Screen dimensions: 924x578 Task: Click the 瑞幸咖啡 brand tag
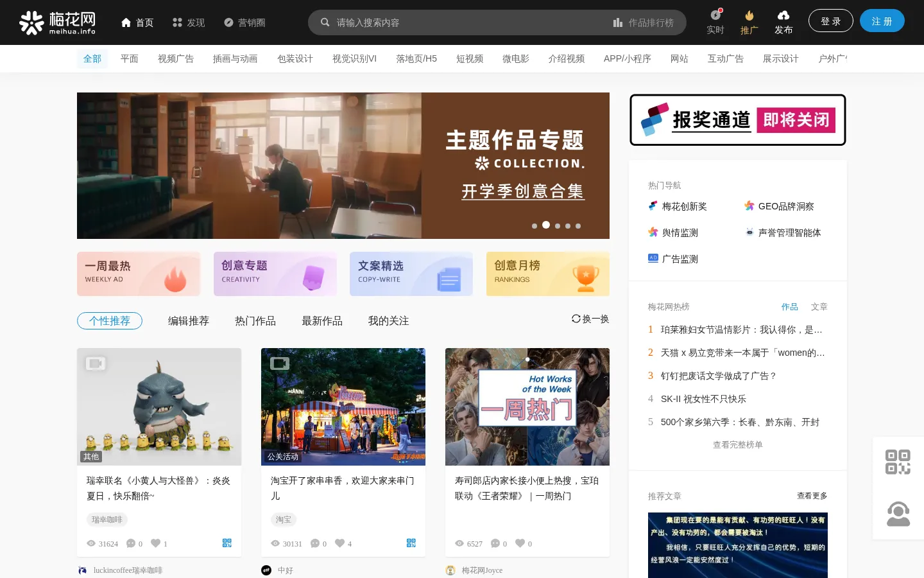[107, 520]
